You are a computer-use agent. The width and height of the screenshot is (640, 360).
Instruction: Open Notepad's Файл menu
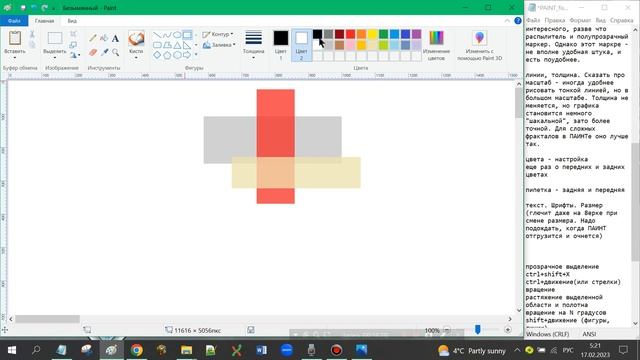click(x=533, y=20)
